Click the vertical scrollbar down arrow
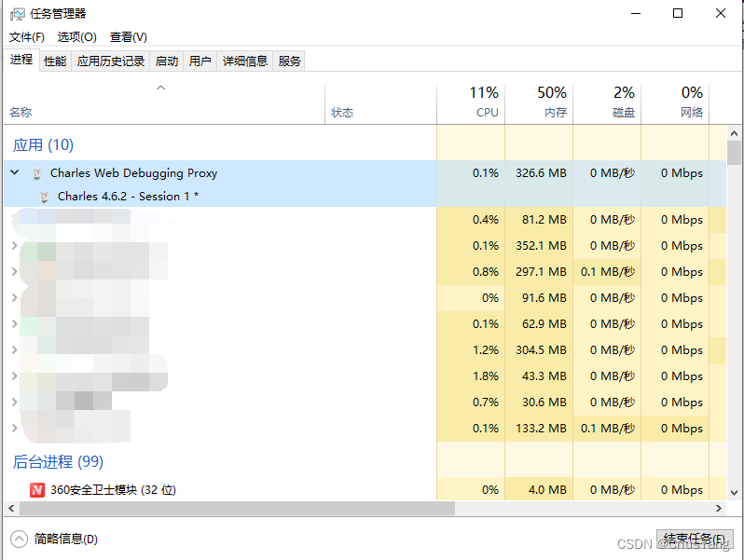The height and width of the screenshot is (560, 744). [734, 493]
